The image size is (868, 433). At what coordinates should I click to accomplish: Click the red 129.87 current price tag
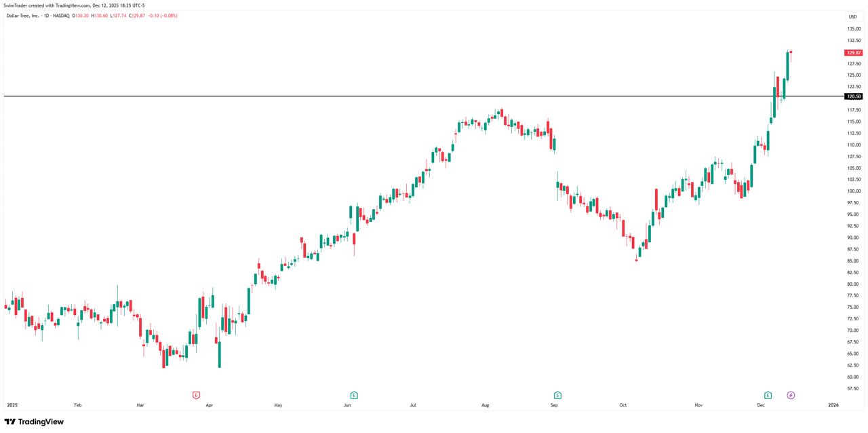coord(853,53)
